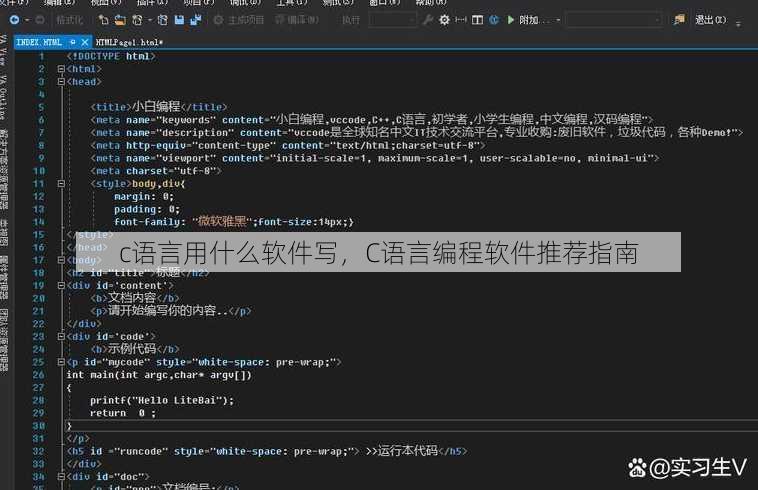Click the green play start icon
This screenshot has width=758, height=490.
[510, 20]
